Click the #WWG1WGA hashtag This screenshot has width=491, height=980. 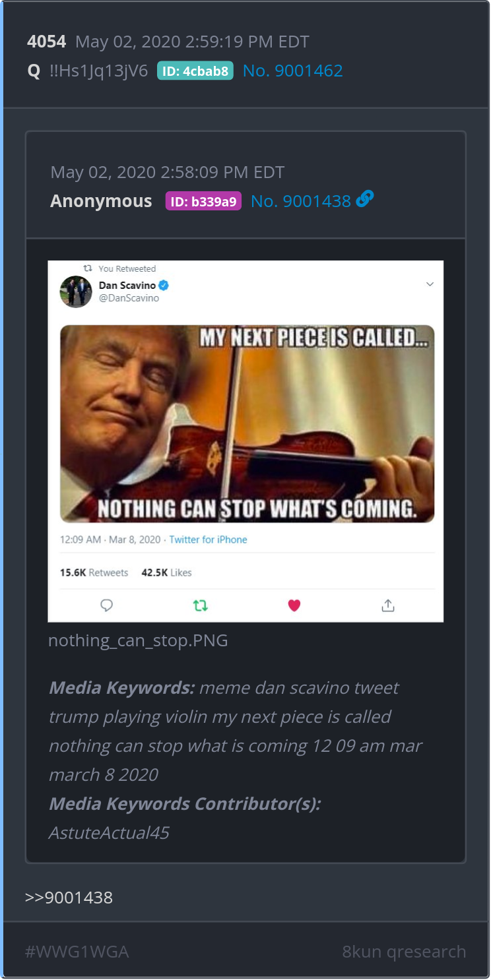tap(77, 952)
